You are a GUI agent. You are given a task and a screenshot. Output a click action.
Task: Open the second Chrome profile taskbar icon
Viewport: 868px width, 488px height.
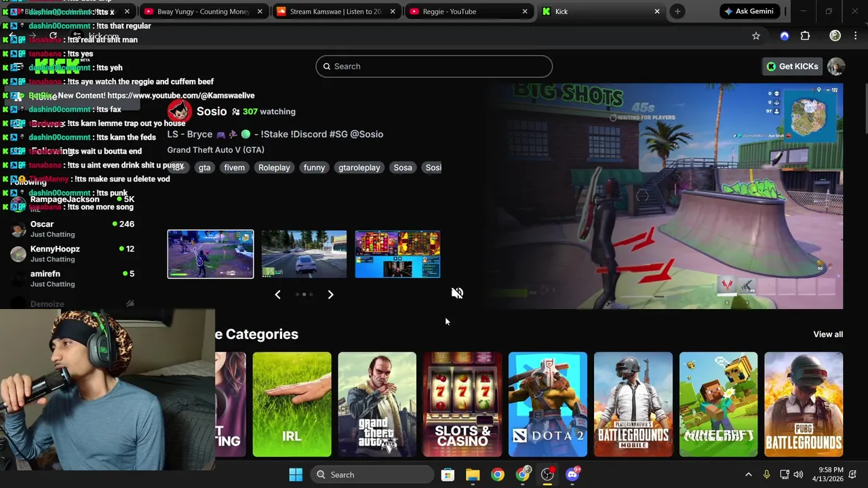(523, 475)
